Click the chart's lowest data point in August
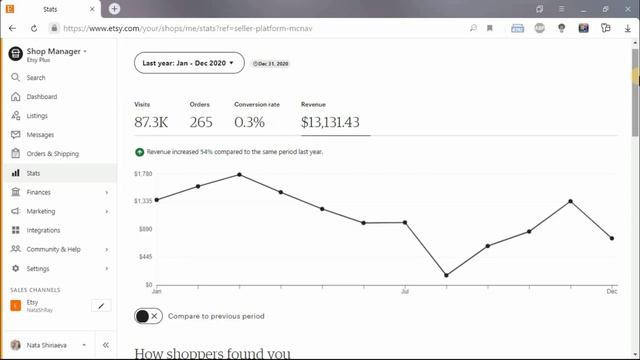Viewport: 640px width, 360px height. tap(446, 275)
